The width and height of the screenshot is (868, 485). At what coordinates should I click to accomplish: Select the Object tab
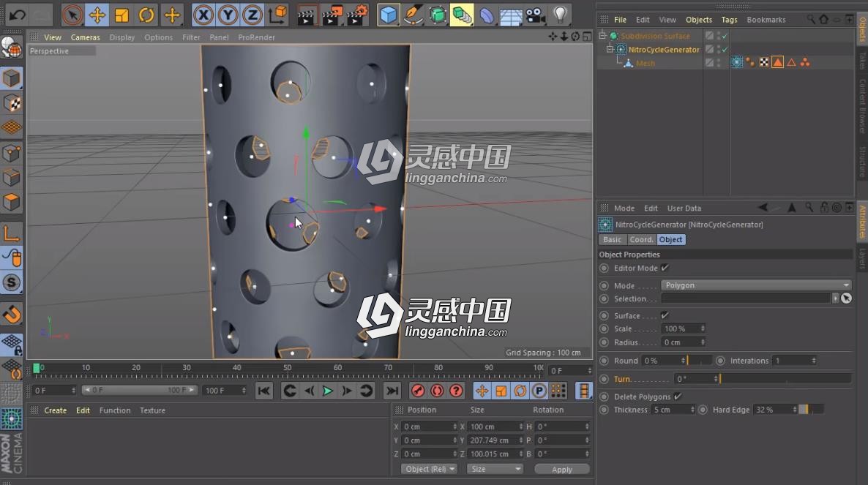(x=670, y=239)
